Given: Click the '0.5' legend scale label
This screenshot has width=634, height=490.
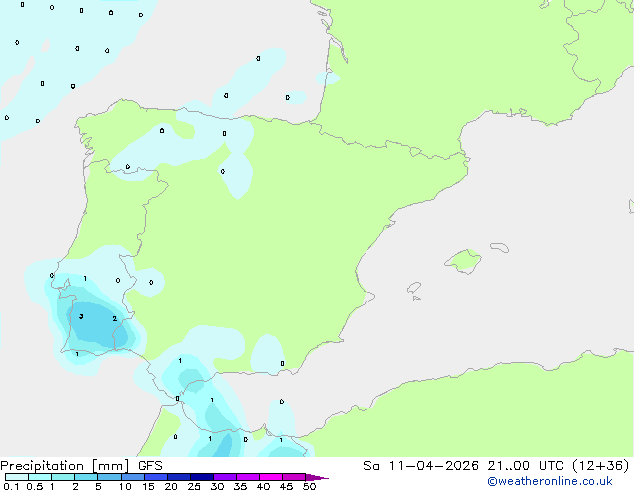Looking at the screenshot, I should pos(35,486).
